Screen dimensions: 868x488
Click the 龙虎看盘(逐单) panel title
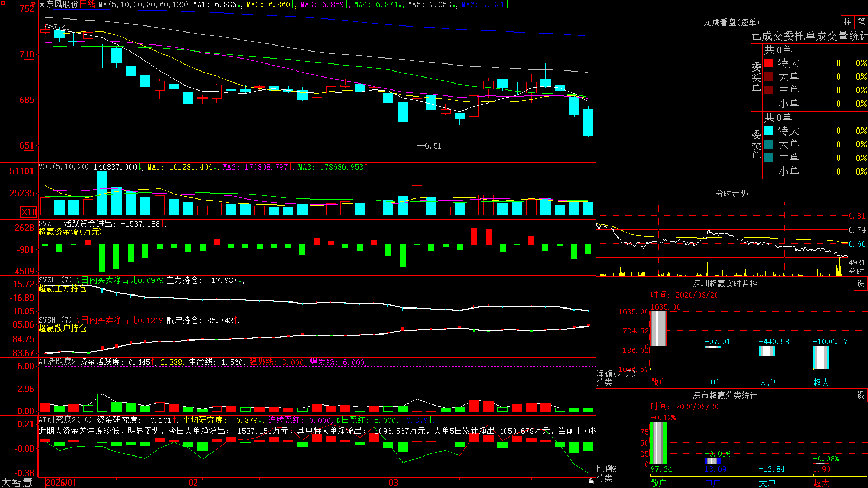pos(732,22)
